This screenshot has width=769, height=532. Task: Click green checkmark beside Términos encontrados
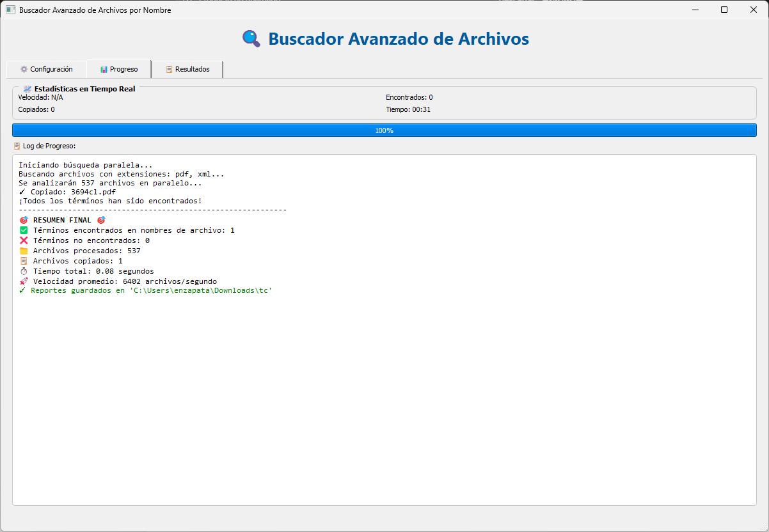pyautogui.click(x=24, y=230)
